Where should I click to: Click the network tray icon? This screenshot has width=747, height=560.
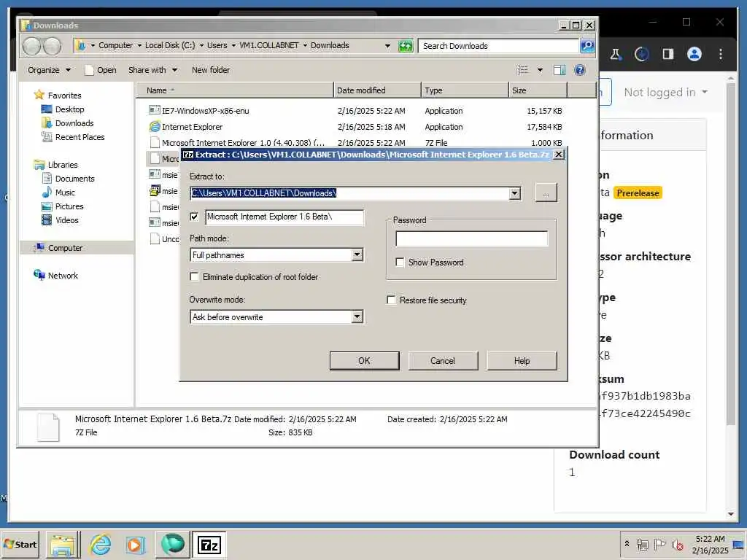click(x=642, y=544)
